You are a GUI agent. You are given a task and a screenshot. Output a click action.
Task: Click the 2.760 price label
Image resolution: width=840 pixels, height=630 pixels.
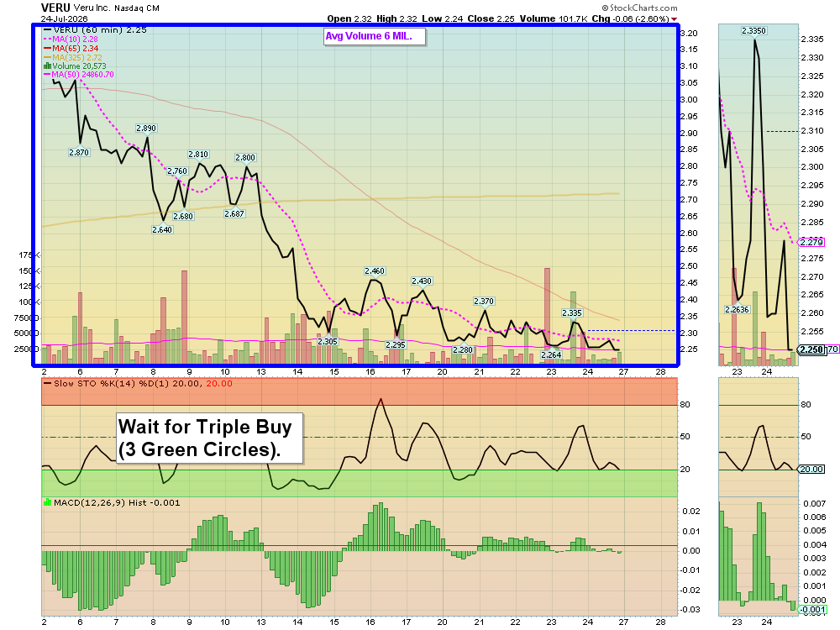pyautogui.click(x=176, y=171)
